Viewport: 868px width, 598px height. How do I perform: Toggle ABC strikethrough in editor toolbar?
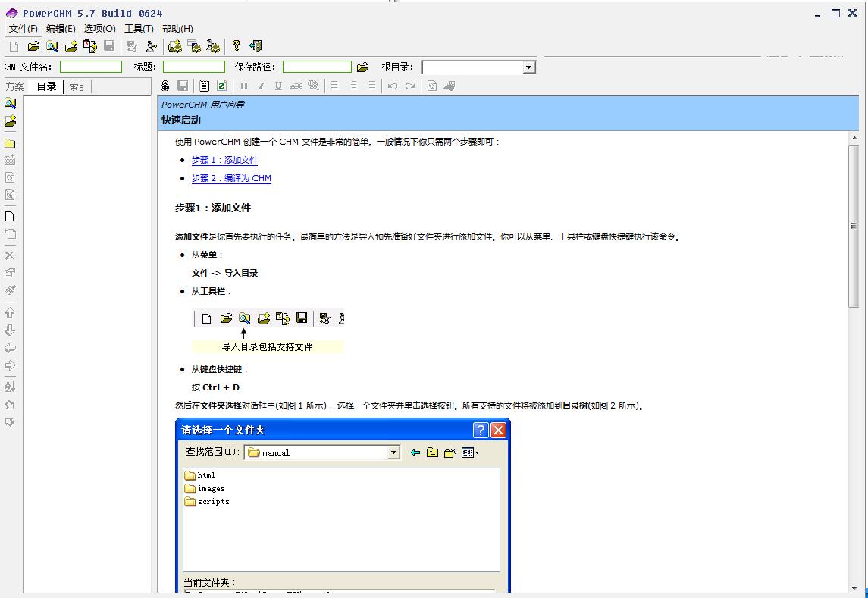point(296,86)
